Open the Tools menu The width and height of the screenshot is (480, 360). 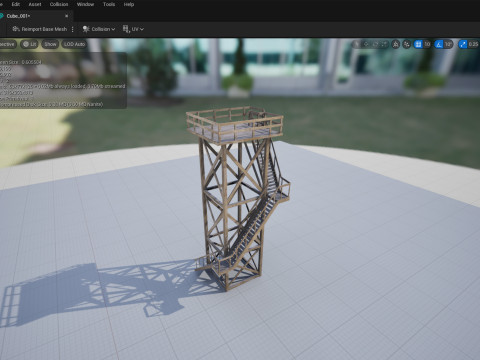coord(109,4)
